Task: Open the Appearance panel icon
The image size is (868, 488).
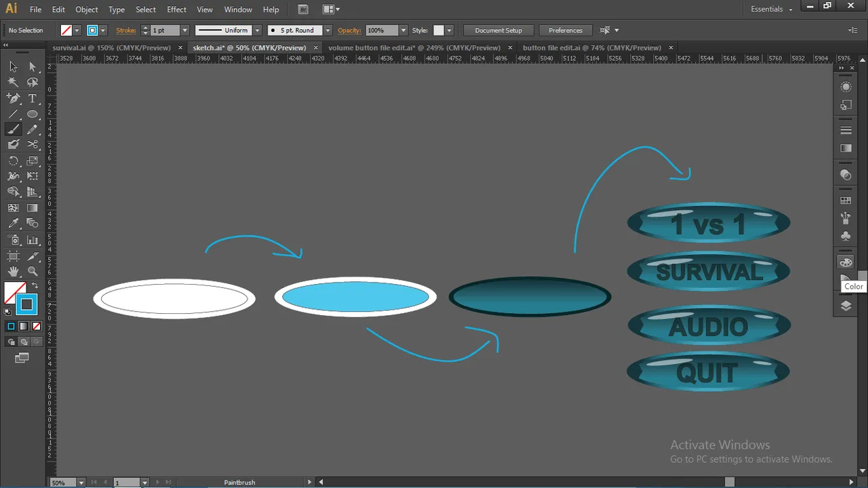Action: [846, 87]
